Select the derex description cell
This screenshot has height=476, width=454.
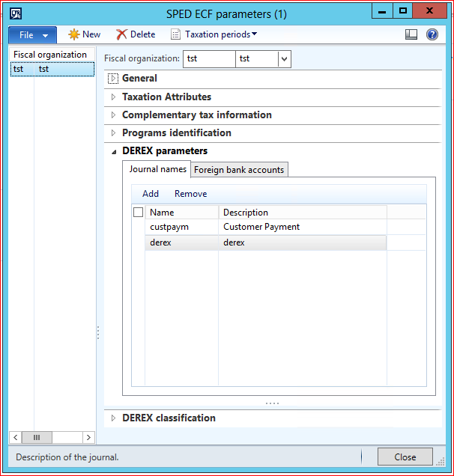tap(303, 242)
